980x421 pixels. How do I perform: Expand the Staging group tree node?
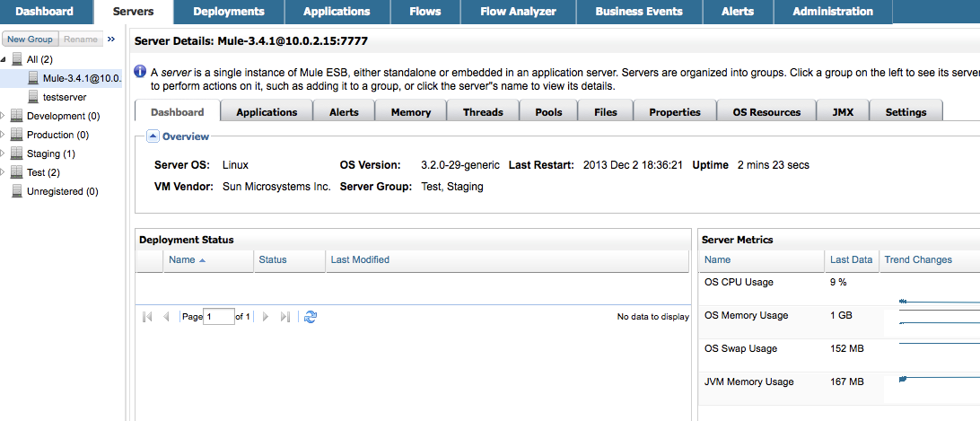click(x=4, y=153)
